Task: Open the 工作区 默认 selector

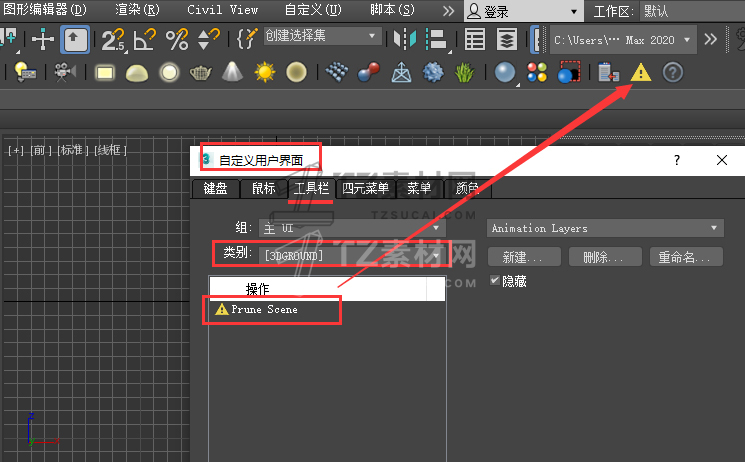Action: pyautogui.click(x=692, y=11)
